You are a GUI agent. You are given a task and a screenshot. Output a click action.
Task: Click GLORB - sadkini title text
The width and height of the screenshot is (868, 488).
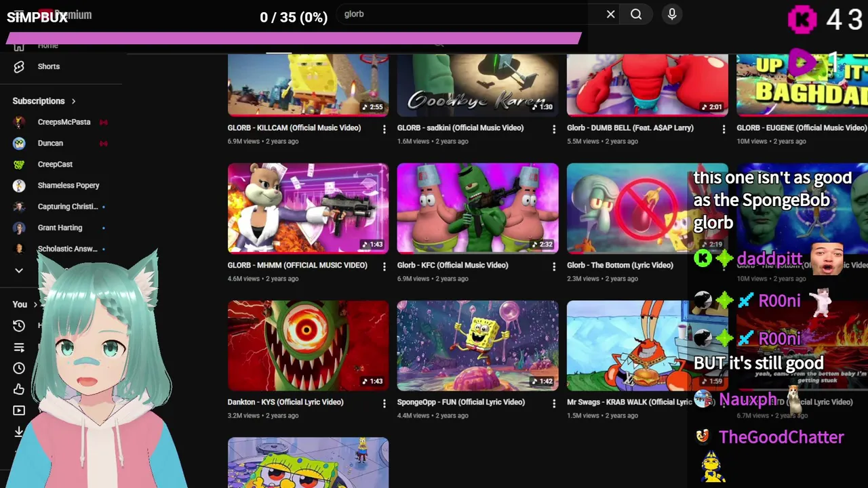coord(460,127)
